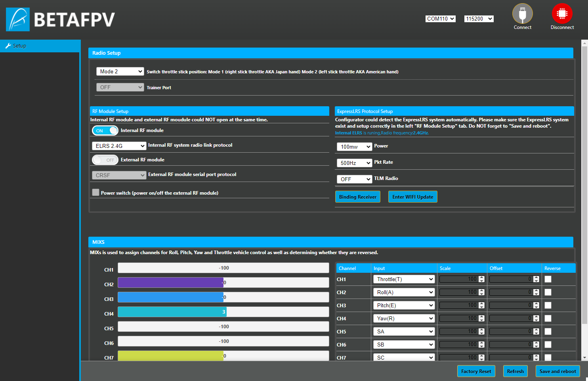Toggle the Internal RF module switch
Screen dimensions: 588x381
[x=105, y=130]
